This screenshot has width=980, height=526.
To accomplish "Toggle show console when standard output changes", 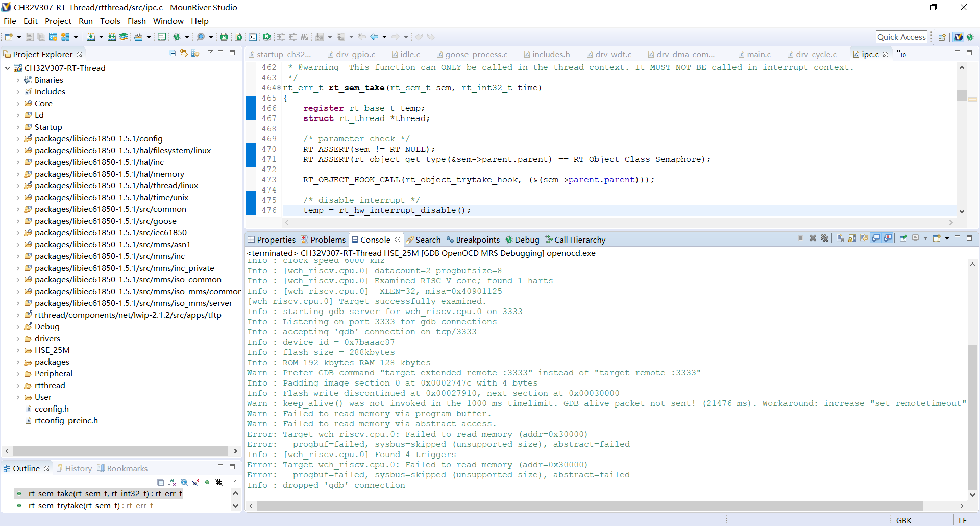I will tap(876, 238).
